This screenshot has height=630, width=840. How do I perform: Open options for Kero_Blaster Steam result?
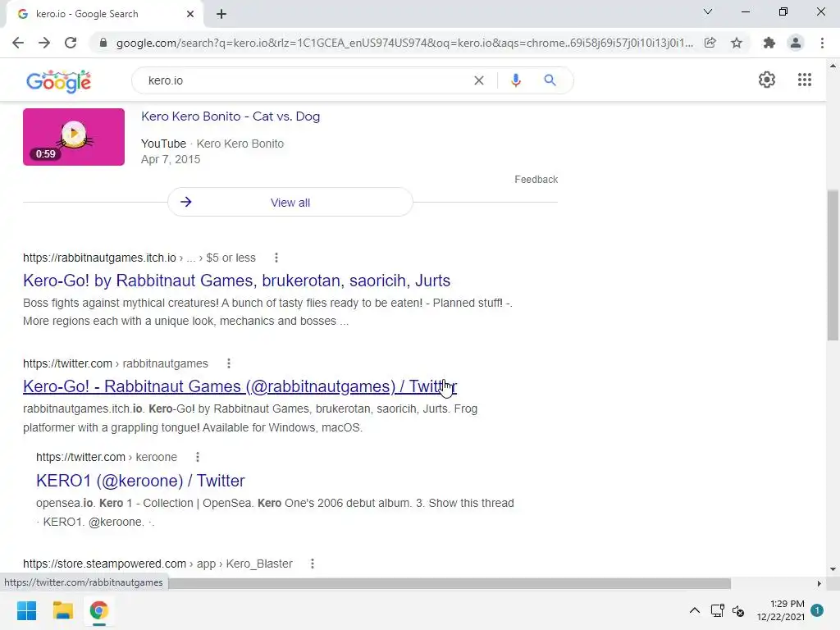point(313,564)
